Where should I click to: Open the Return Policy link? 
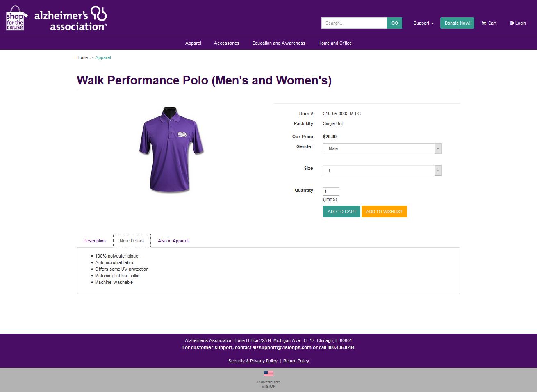[x=296, y=361]
